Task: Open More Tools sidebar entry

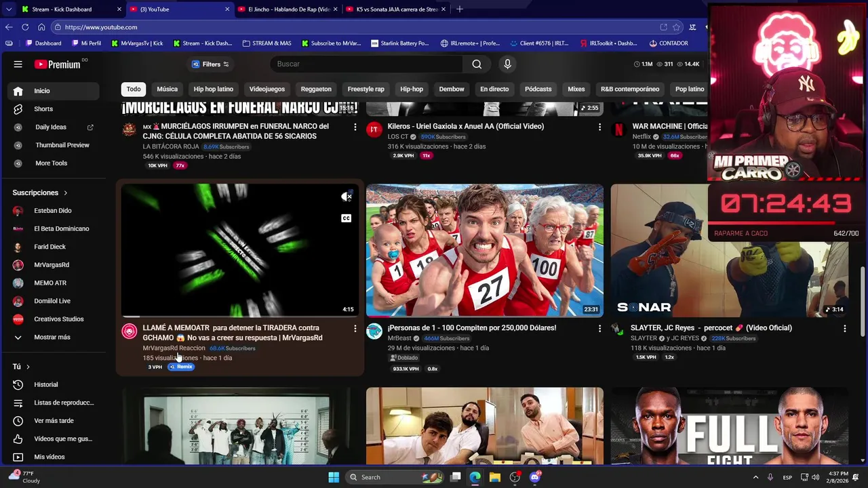Action: pyautogui.click(x=54, y=163)
